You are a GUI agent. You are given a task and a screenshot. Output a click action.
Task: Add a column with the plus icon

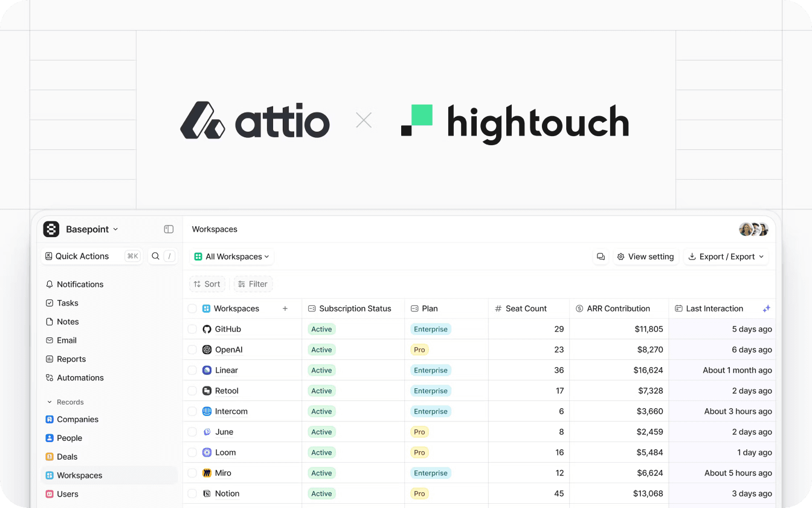pyautogui.click(x=285, y=308)
